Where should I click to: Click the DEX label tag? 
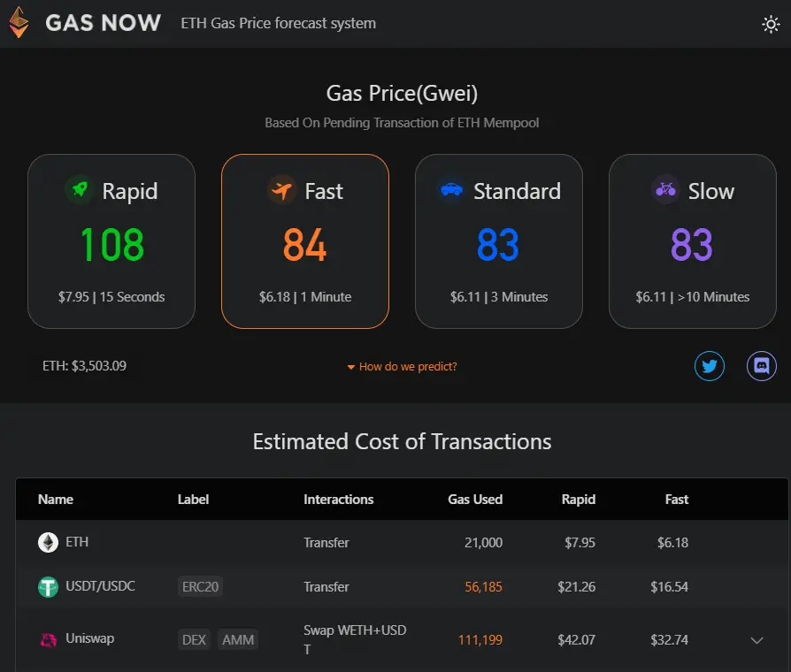tap(194, 640)
